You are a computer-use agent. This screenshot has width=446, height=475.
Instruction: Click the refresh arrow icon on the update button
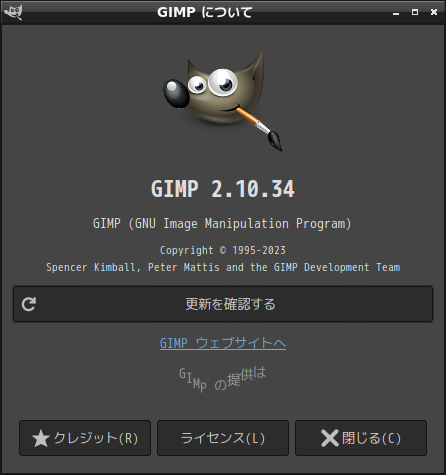[29, 304]
